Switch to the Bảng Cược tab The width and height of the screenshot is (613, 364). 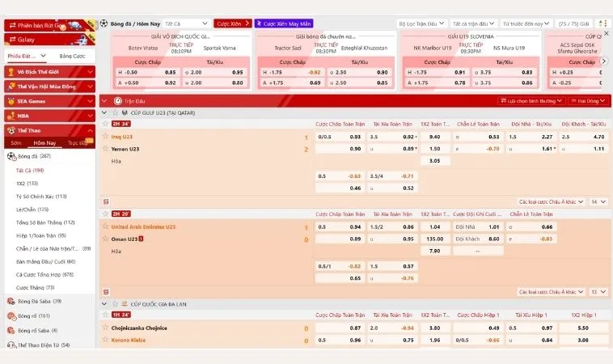[x=73, y=56]
